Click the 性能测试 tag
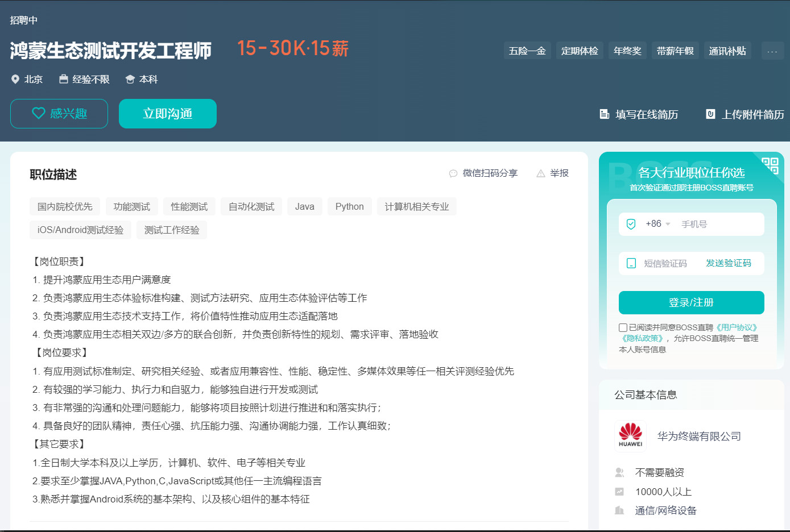 click(x=189, y=206)
